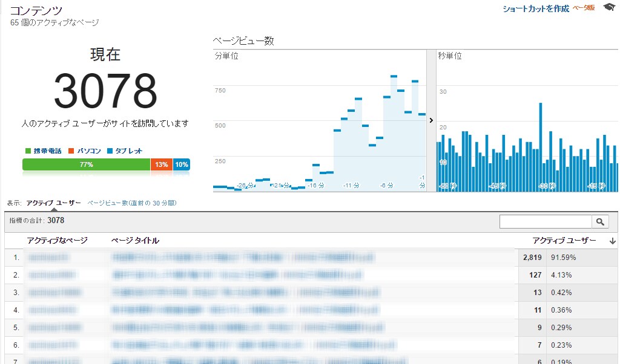The width and height of the screenshot is (620, 364).
Task: Sort by the アクティブ ユーザー down arrow
Action: (613, 241)
